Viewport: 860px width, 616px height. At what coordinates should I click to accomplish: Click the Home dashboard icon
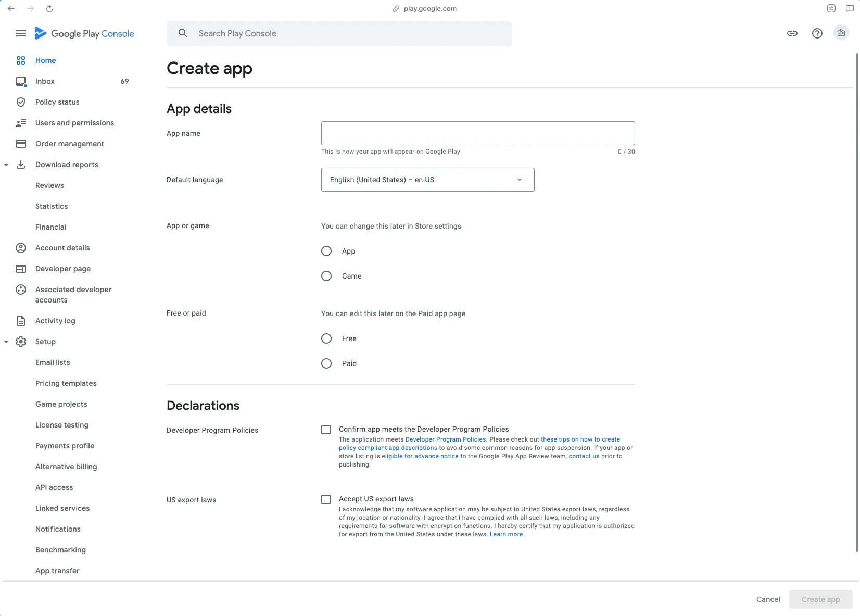click(x=21, y=60)
